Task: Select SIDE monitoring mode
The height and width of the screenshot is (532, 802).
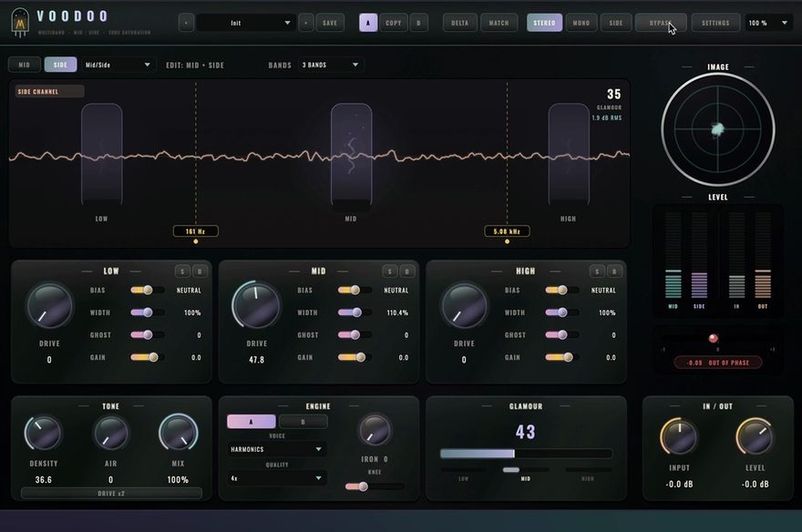Action: click(x=616, y=23)
